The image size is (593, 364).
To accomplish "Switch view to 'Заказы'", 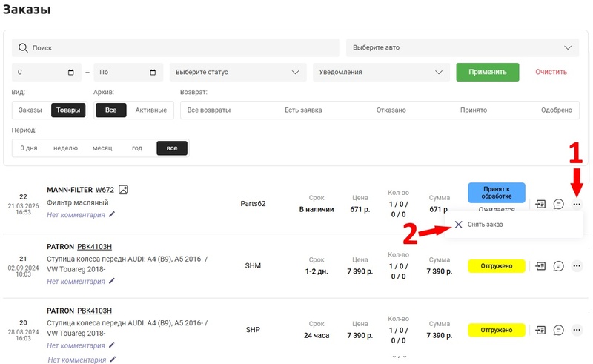I will [30, 110].
